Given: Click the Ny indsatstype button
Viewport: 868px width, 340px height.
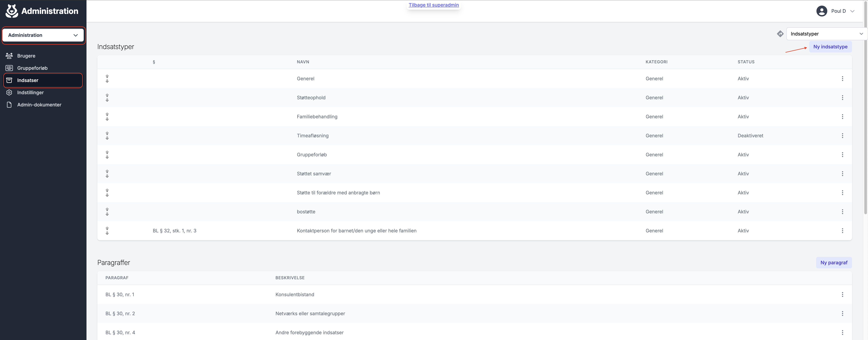Looking at the screenshot, I should [830, 47].
